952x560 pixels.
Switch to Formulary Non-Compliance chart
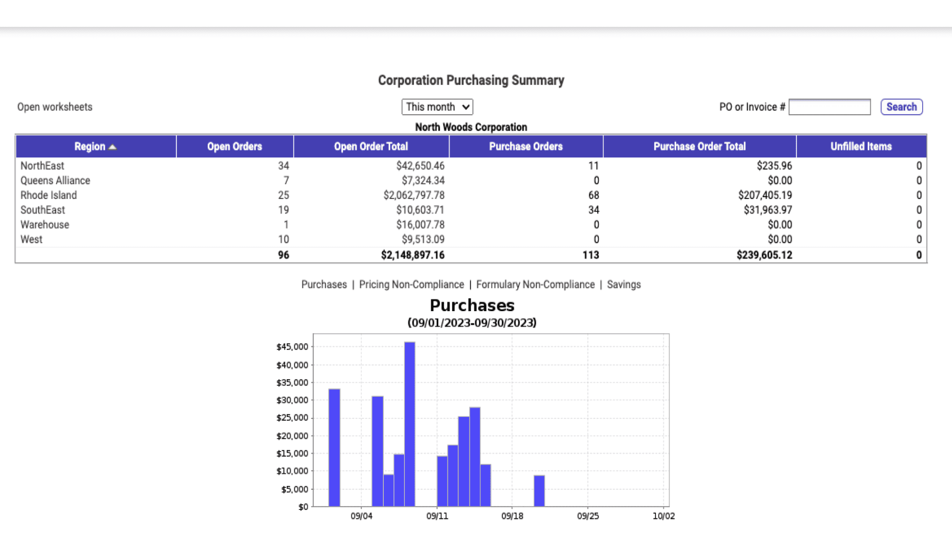[535, 284]
